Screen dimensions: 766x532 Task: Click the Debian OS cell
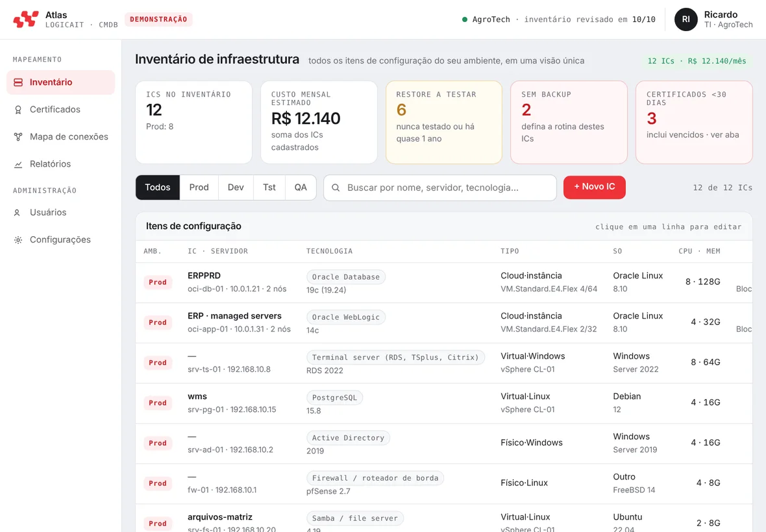pyautogui.click(x=627, y=396)
